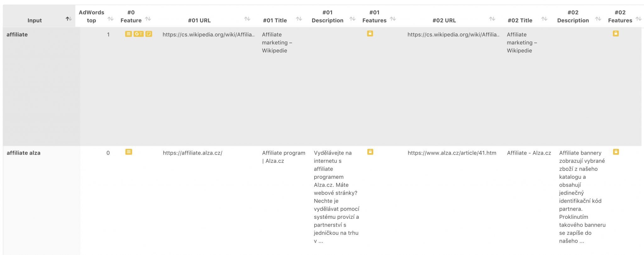Open first Wikipedia URL in affiliate row
The image size is (644, 255).
(x=208, y=35)
